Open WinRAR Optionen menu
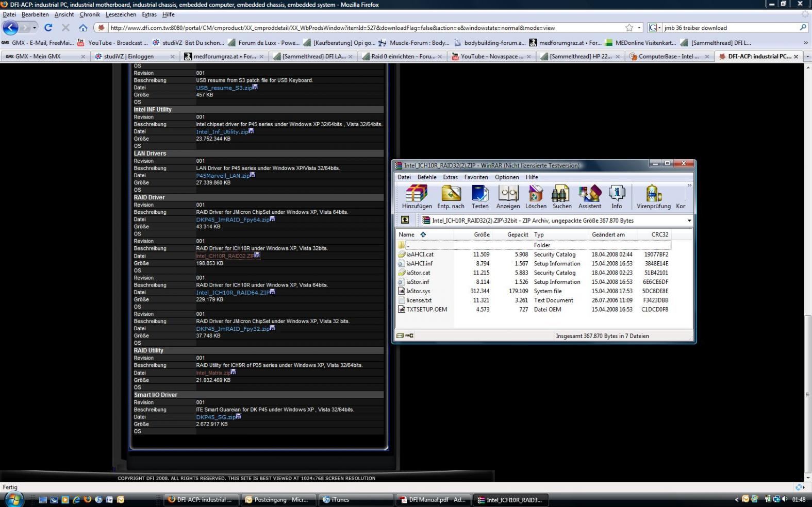This screenshot has width=812, height=507. point(507,177)
